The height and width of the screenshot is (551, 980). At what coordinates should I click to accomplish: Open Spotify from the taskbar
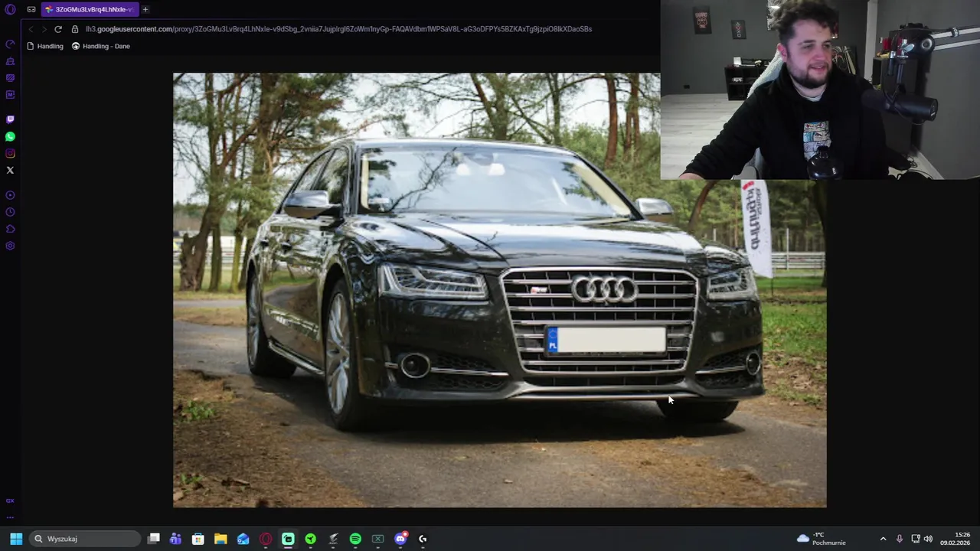[355, 539]
